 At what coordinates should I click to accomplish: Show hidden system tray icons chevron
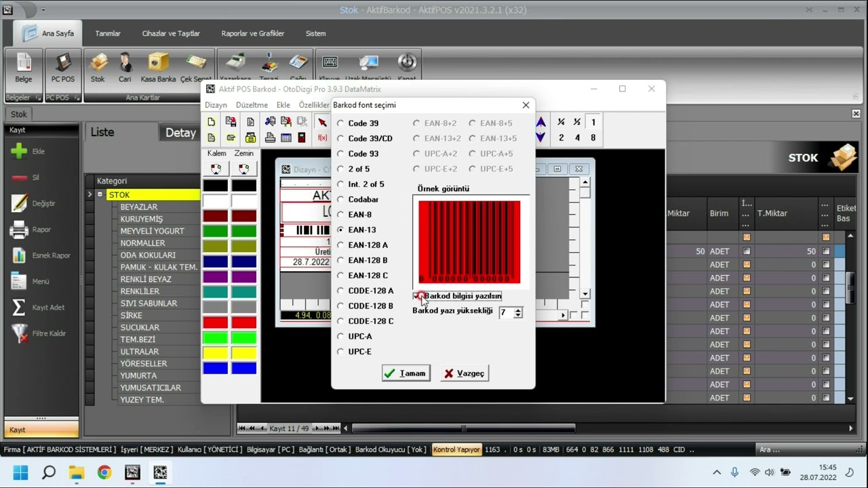tap(716, 472)
